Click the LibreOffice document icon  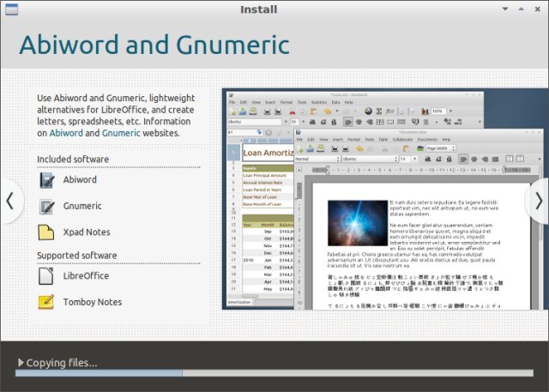click(46, 276)
